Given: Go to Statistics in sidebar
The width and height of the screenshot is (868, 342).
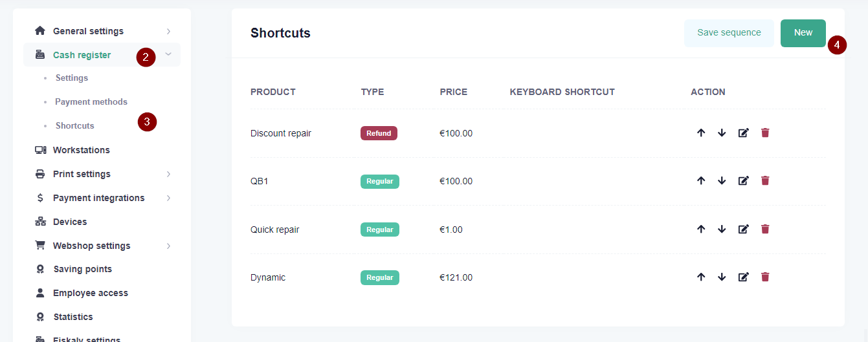Looking at the screenshot, I should (x=73, y=317).
